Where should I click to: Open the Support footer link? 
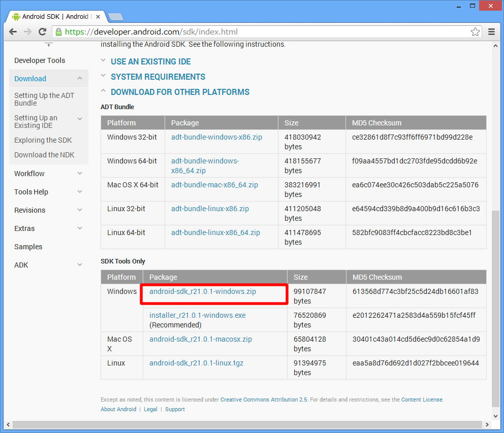175,409
